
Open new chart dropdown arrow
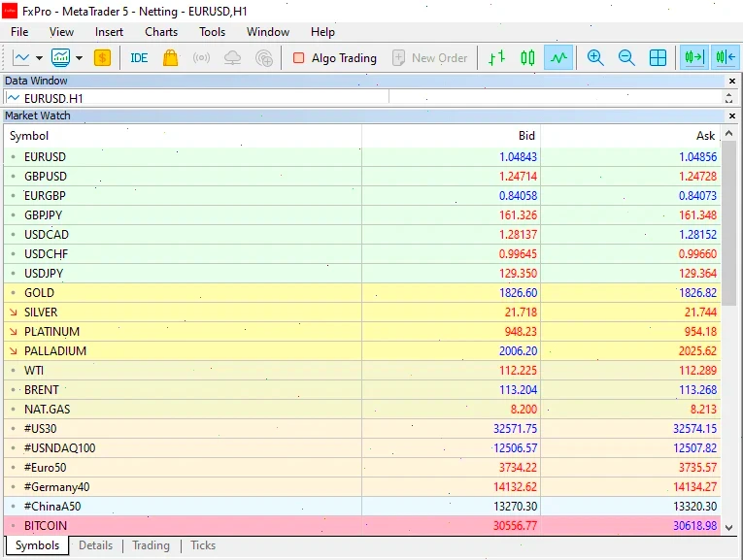pyautogui.click(x=39, y=58)
